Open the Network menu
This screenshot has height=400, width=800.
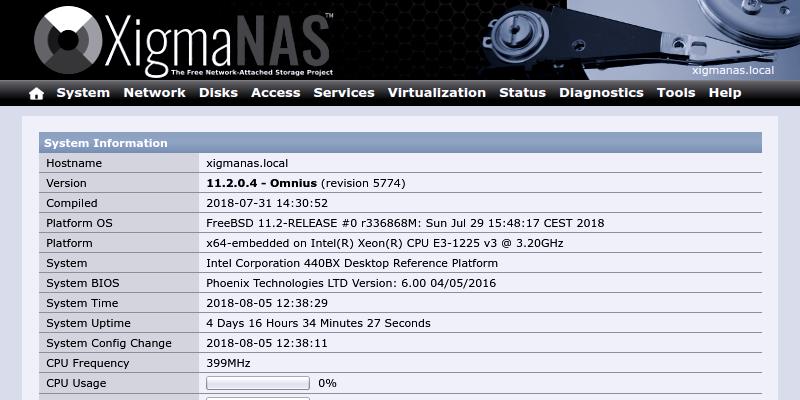(154, 93)
